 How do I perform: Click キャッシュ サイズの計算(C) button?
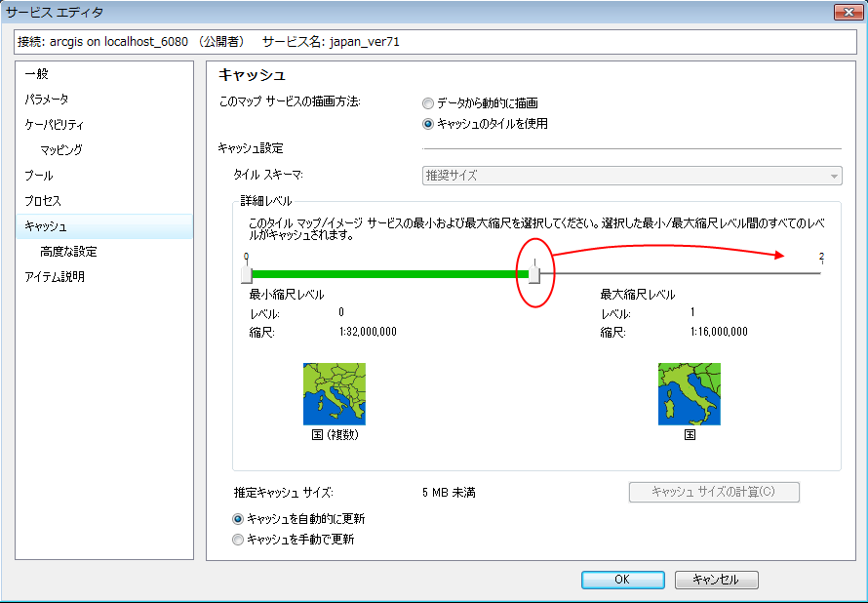coord(714,492)
